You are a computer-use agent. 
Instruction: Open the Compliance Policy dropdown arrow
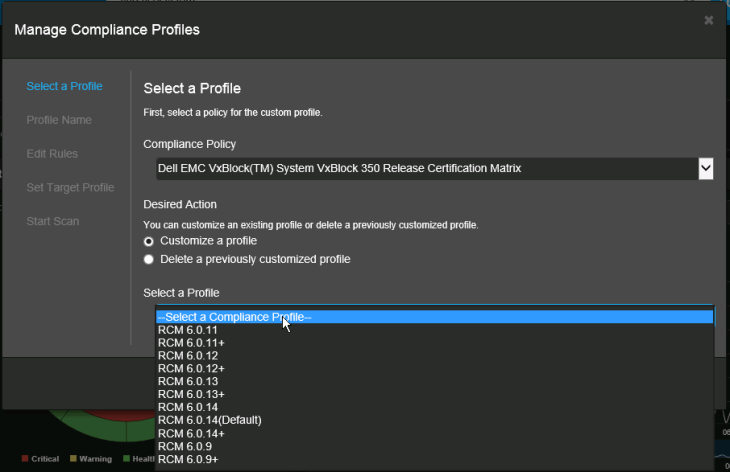[705, 168]
